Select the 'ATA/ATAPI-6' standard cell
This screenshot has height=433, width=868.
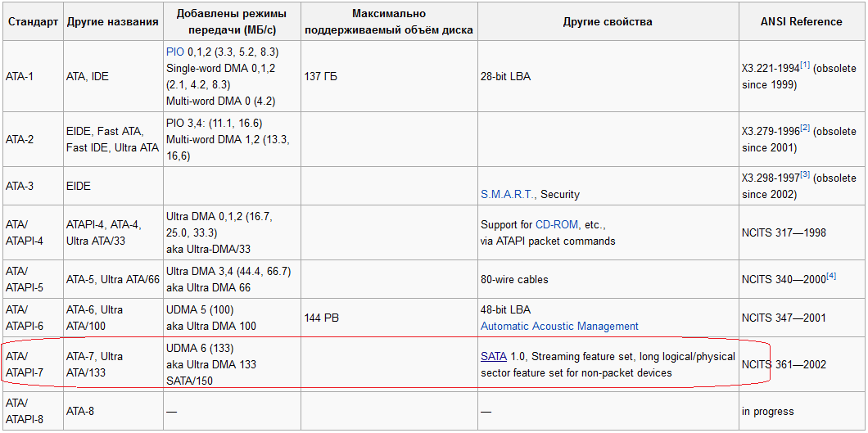[33, 318]
